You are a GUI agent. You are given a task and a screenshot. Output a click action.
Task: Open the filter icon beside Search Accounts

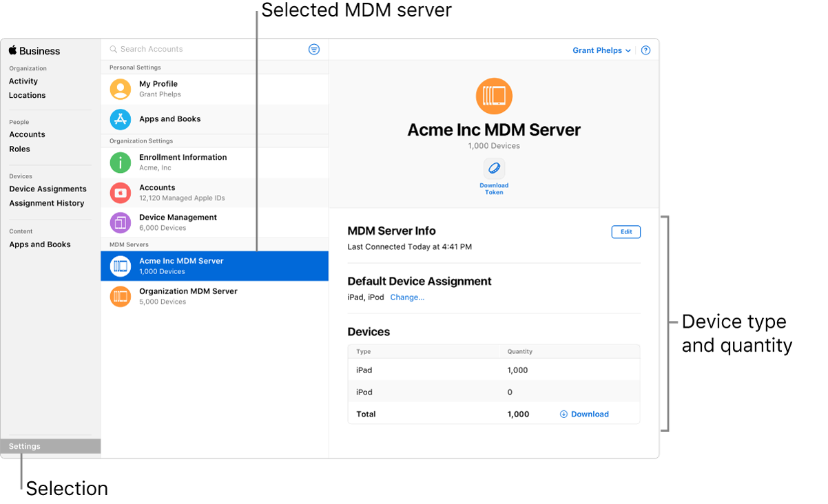[314, 50]
